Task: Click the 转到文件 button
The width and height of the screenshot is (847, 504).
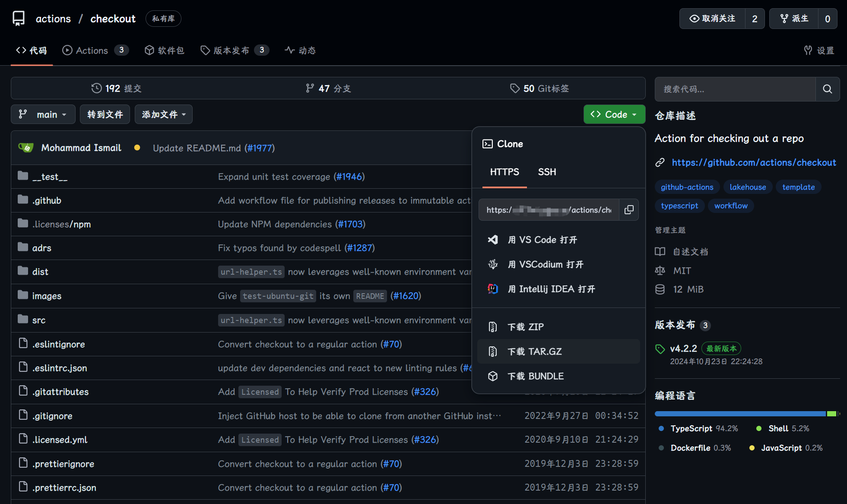Action: (x=105, y=114)
